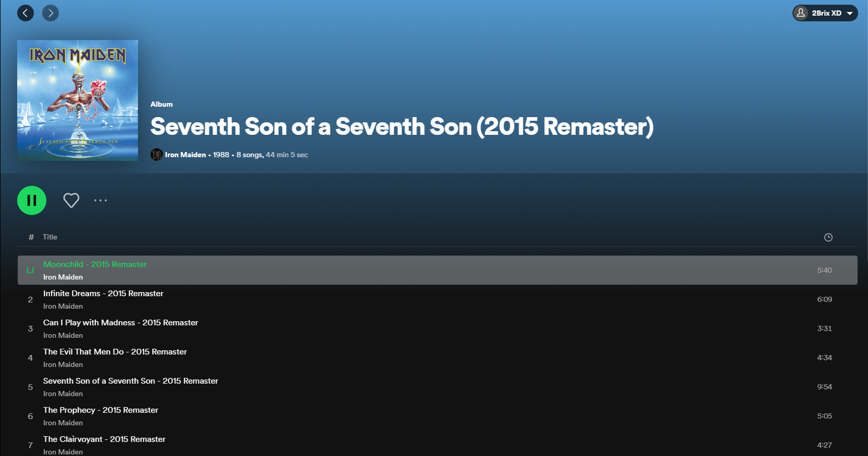Open the Iron Maiden artist link in header

point(185,155)
